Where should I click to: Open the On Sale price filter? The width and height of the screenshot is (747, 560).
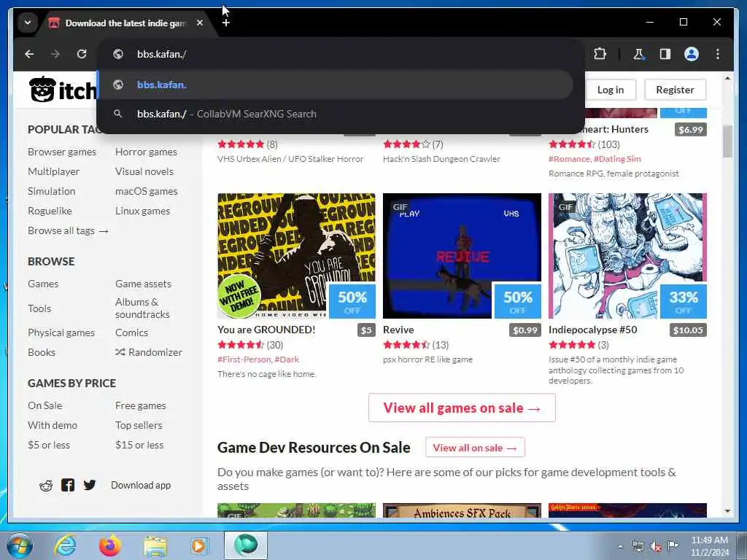[x=44, y=405]
